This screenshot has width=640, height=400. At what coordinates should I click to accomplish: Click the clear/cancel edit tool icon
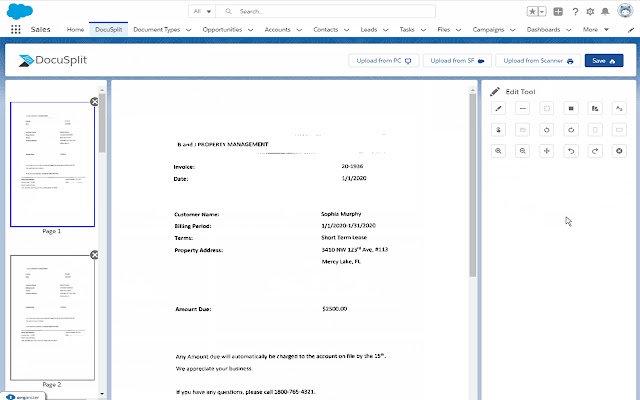tap(619, 151)
